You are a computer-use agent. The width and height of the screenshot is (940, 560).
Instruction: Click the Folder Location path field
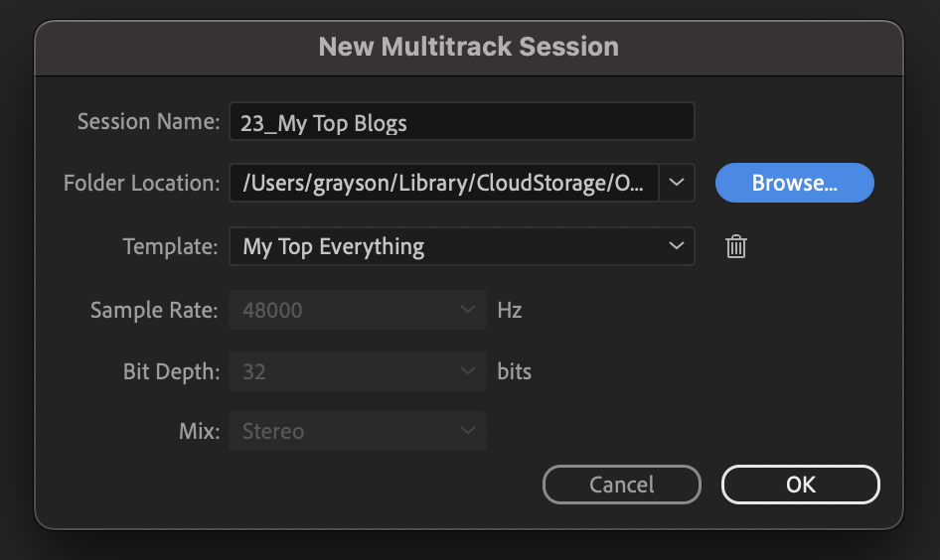pyautogui.click(x=443, y=184)
